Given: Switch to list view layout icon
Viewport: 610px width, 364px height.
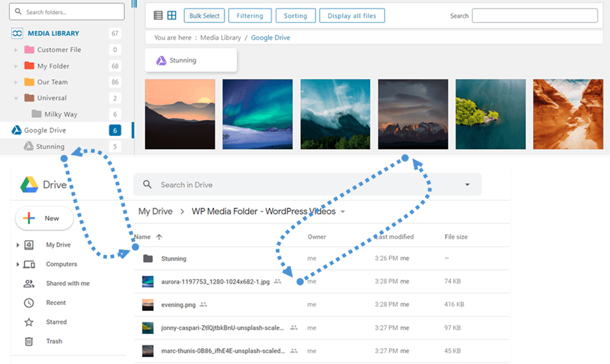Looking at the screenshot, I should [x=158, y=16].
